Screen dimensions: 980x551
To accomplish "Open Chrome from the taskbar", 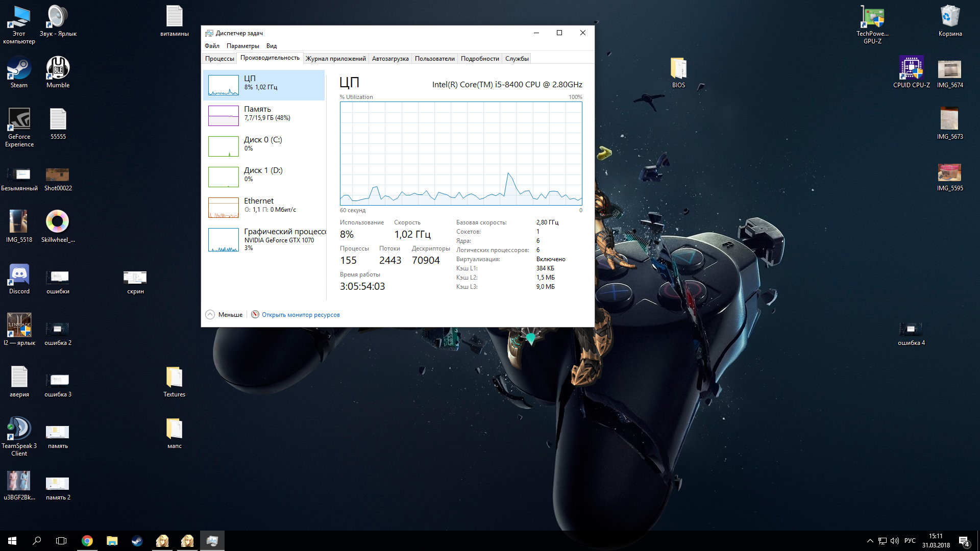I will [87, 541].
